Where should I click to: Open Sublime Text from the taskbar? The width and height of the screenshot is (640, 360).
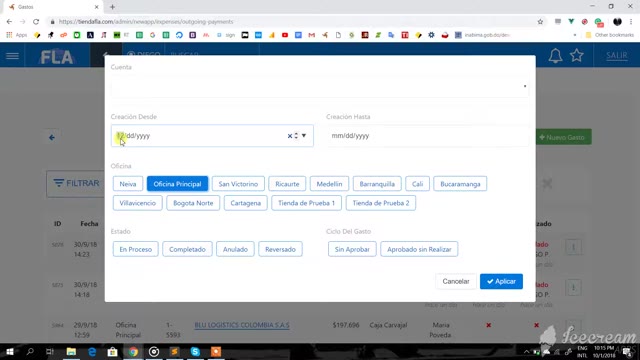coord(174,351)
